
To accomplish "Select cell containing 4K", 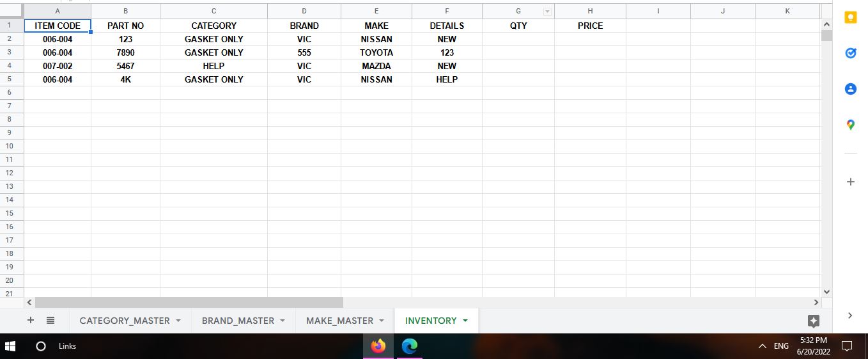I will tap(125, 79).
